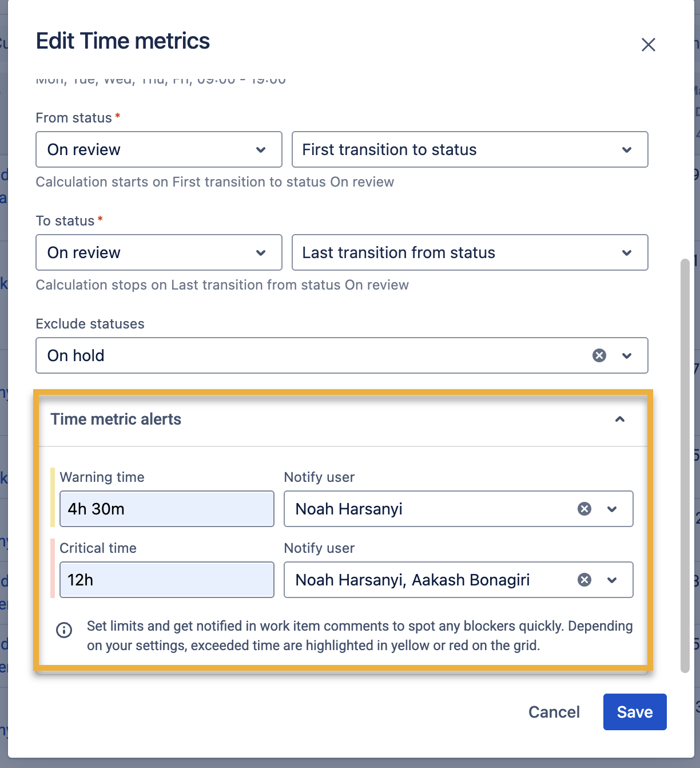700x768 pixels.
Task: Click the info icon beside alerts description
Action: coord(64,630)
